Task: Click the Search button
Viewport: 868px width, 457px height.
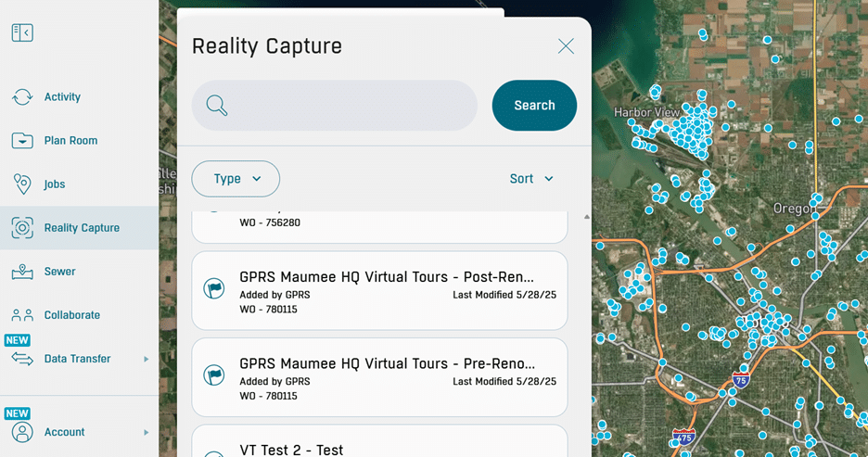Action: coord(534,105)
